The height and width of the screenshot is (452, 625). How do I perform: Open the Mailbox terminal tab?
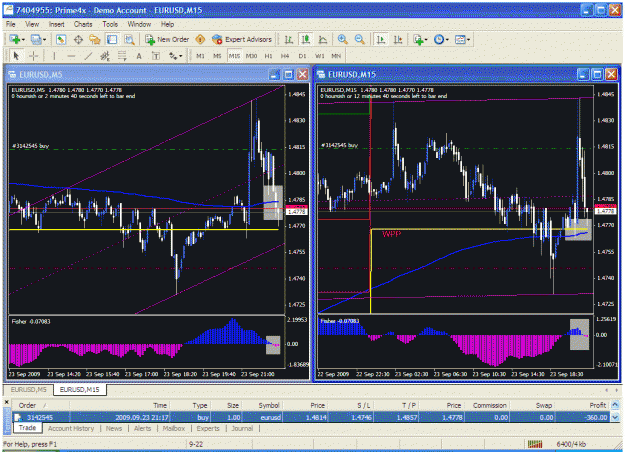tap(174, 428)
